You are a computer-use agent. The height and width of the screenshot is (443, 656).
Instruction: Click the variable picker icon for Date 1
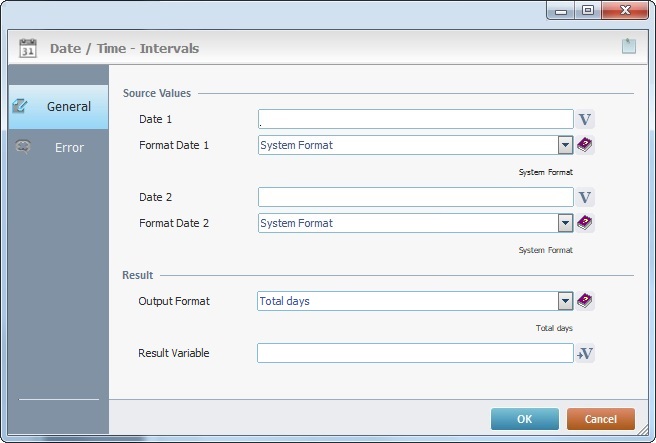pyautogui.click(x=586, y=119)
